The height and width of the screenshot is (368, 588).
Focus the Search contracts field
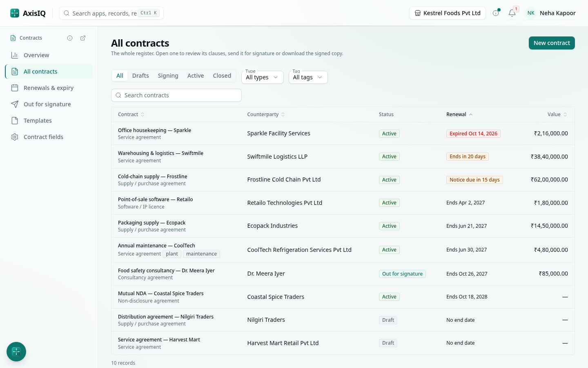tap(176, 95)
